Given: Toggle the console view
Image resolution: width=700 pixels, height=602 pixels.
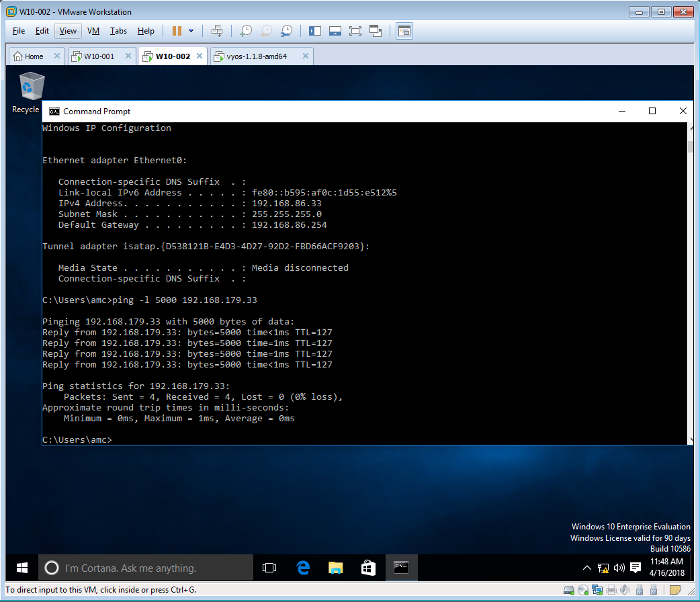Looking at the screenshot, I should (404, 31).
